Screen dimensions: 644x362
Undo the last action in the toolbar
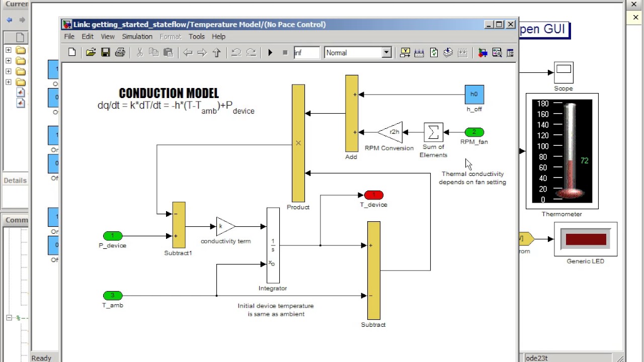236,52
